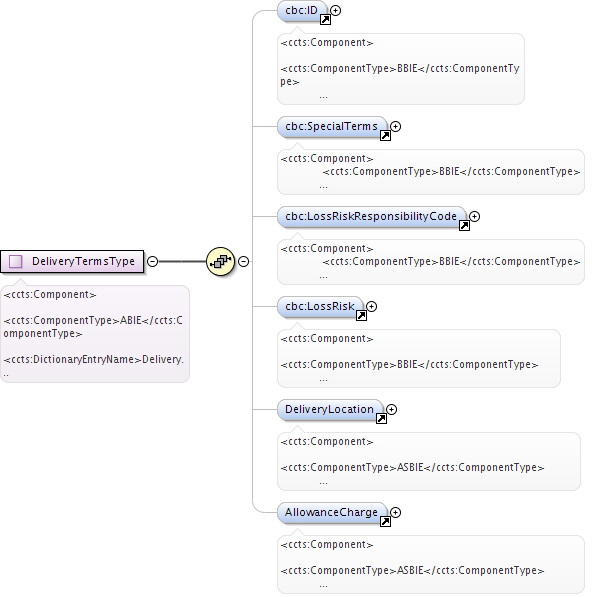Select the DeliveryLocation element node
Viewport: 592px width, 597px height.
click(330, 410)
